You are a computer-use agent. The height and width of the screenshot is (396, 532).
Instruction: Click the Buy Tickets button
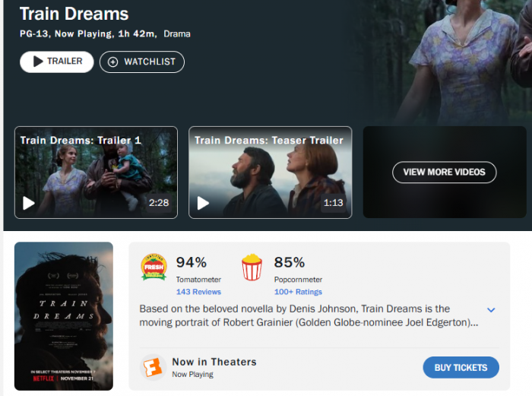point(461,367)
